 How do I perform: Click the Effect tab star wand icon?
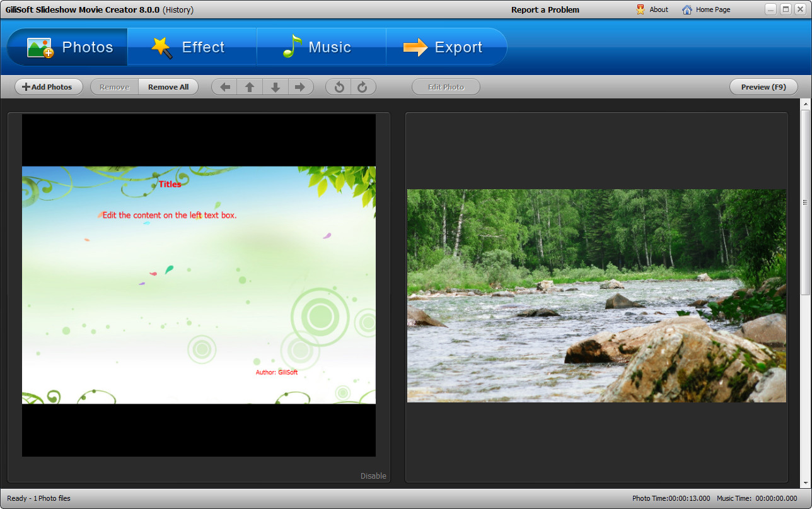162,47
